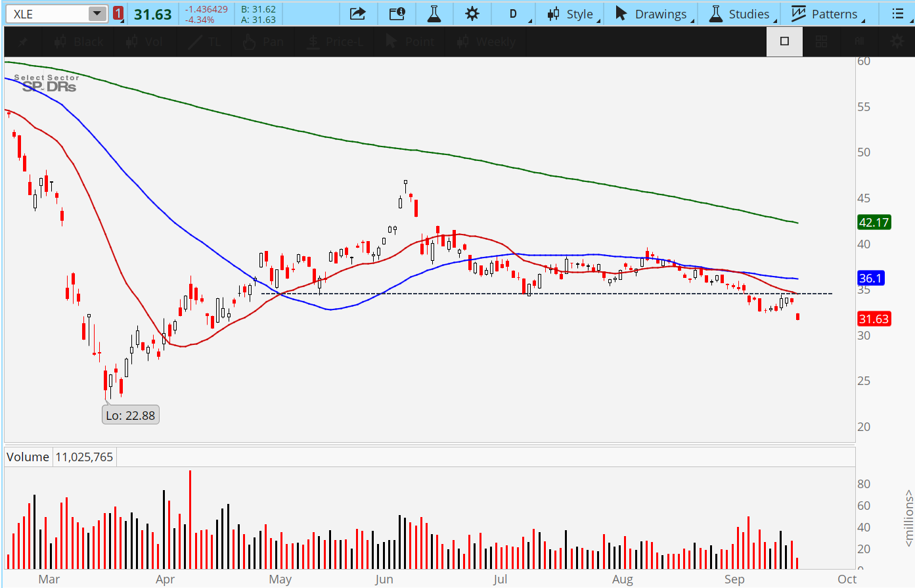
Task: Open the chart describer info icon
Action: pos(397,14)
